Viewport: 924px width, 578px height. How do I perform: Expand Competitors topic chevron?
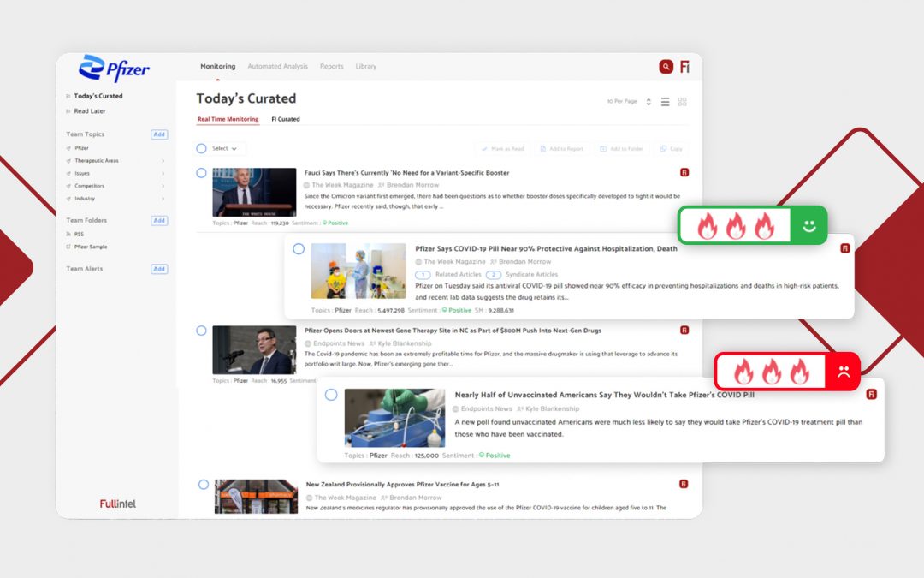pyautogui.click(x=163, y=186)
